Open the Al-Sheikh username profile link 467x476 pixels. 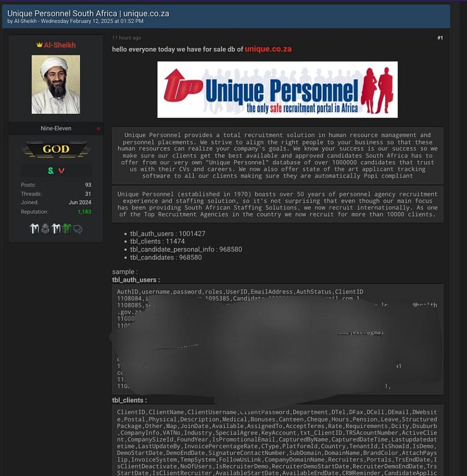[60, 45]
